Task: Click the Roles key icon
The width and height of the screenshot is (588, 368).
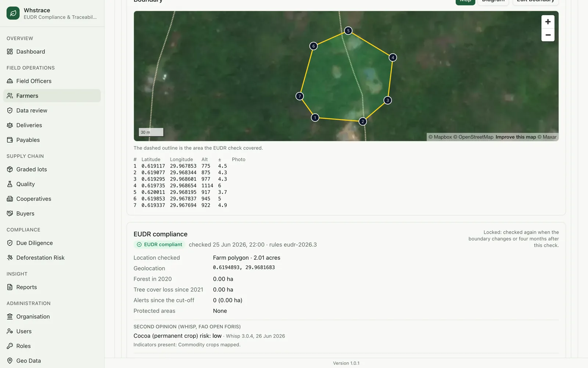Action: pyautogui.click(x=10, y=346)
